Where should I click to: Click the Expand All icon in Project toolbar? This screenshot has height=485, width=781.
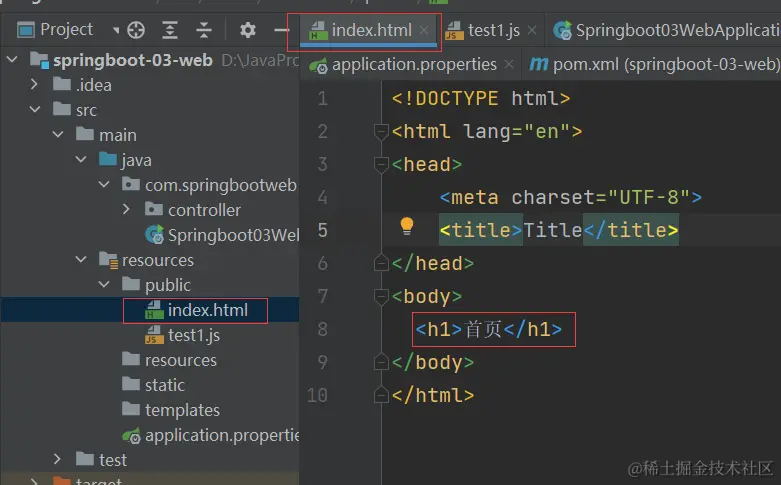[170, 30]
